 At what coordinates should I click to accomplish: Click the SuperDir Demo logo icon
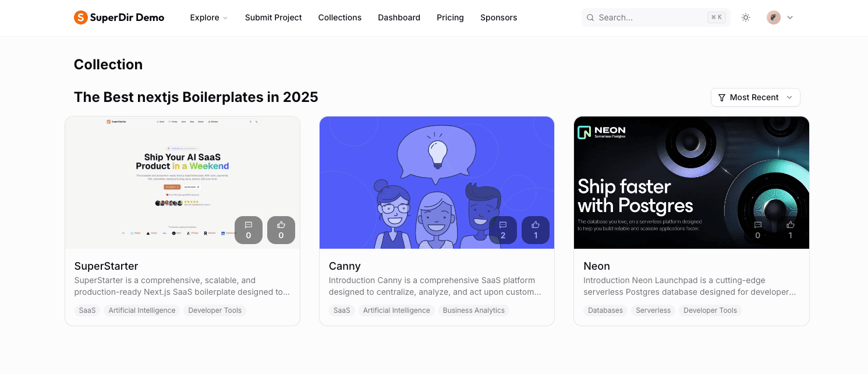pyautogui.click(x=80, y=17)
